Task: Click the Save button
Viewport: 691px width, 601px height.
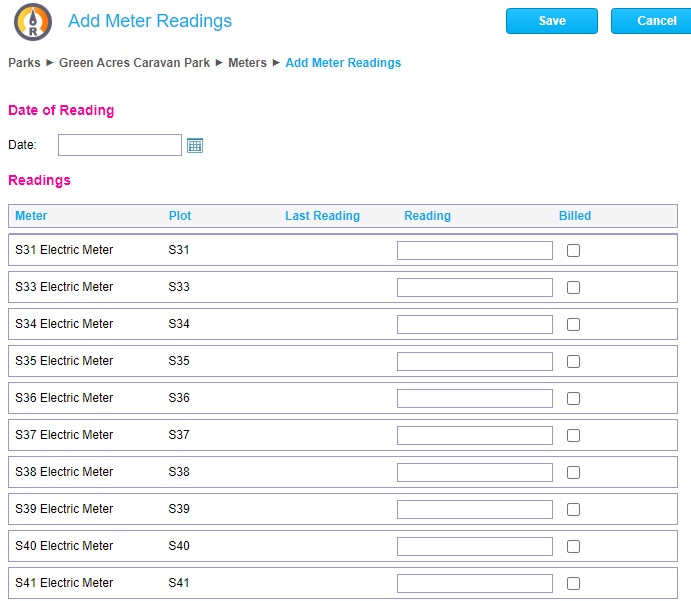Action: (x=551, y=21)
